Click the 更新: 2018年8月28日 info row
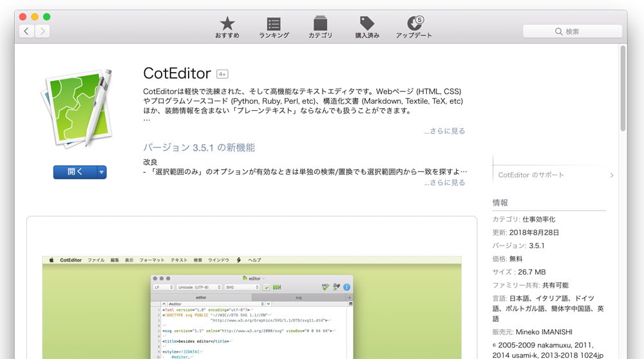 coord(526,232)
